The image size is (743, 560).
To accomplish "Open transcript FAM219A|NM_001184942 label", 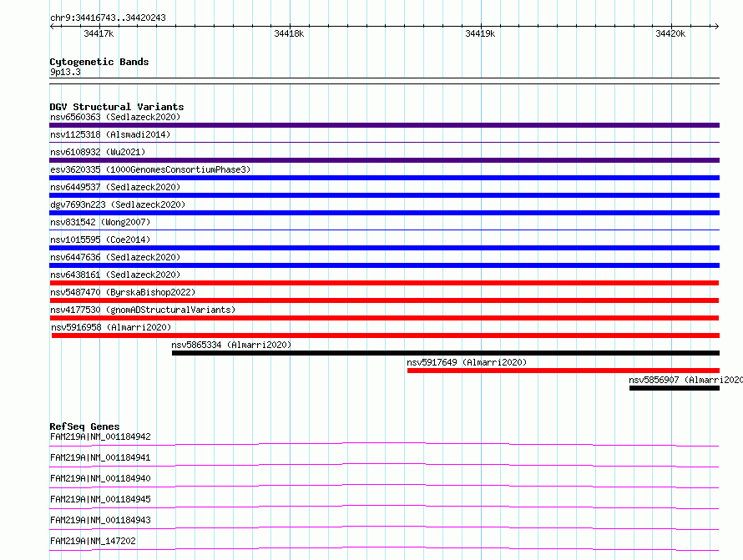I will pyautogui.click(x=100, y=436).
